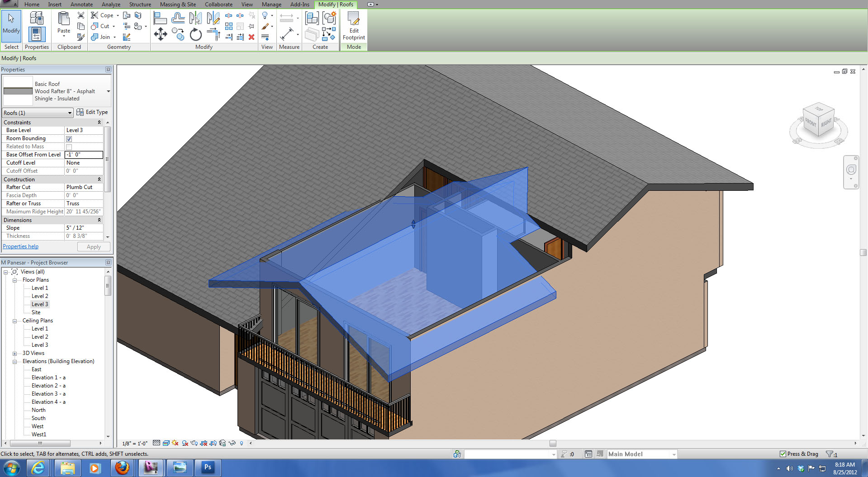Open the Properties help link

(21, 246)
